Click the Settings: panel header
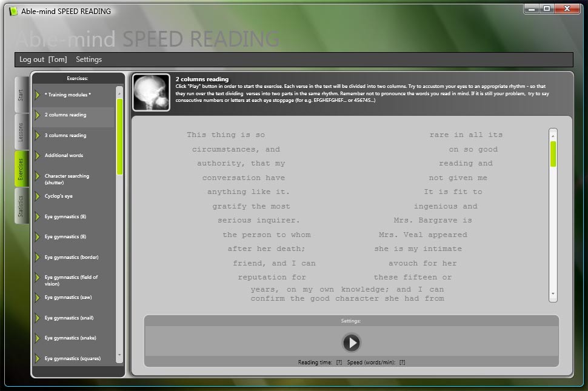This screenshot has width=588, height=391. (351, 321)
